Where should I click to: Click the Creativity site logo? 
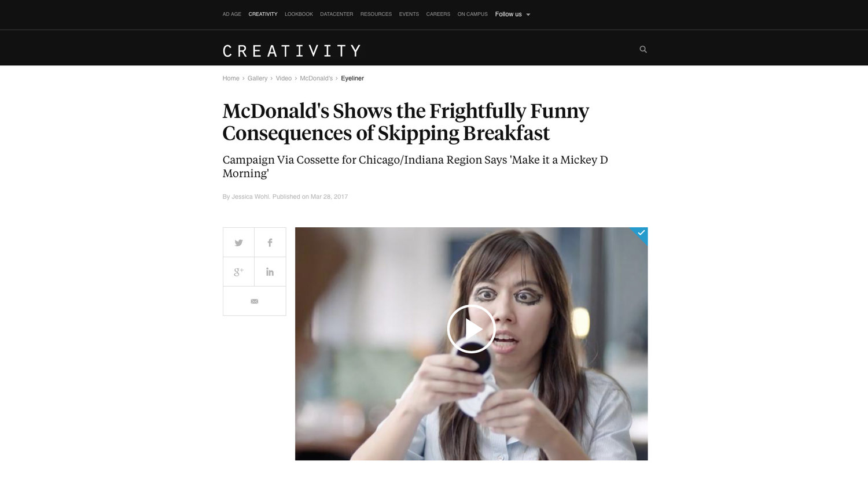click(x=292, y=51)
